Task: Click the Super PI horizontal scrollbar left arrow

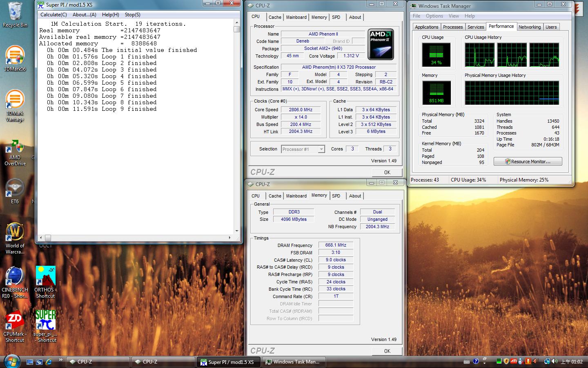Action: coord(41,238)
